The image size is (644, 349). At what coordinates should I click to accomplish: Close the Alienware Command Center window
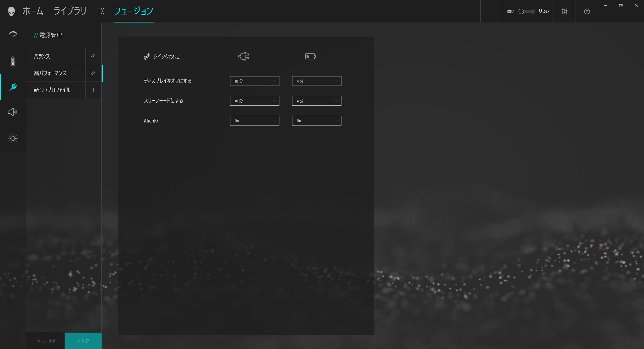(x=636, y=5)
